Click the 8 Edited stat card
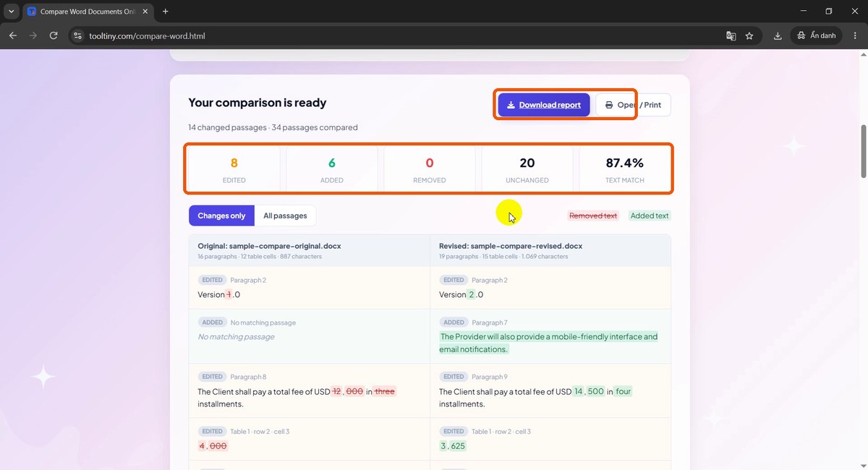 point(234,169)
